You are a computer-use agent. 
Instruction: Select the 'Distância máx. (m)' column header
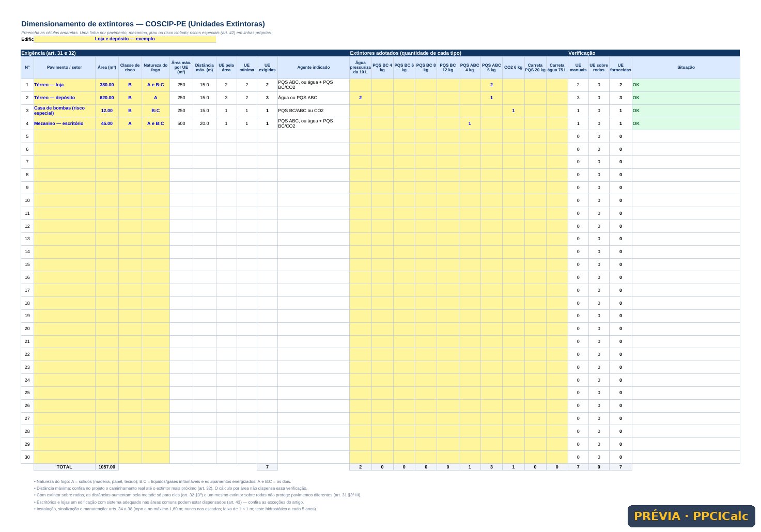pos(205,68)
